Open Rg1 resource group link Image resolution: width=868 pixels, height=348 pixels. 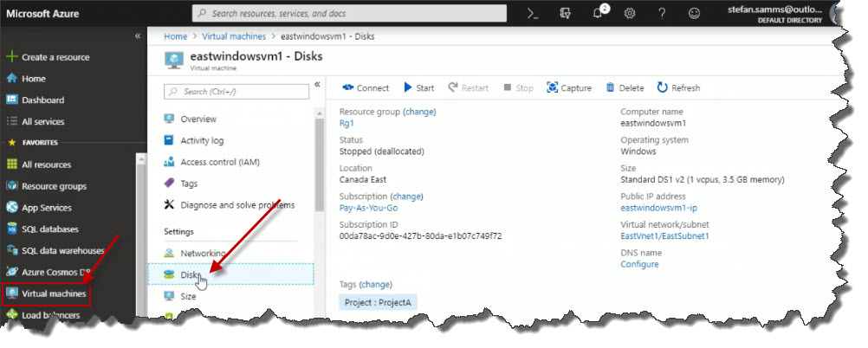(x=347, y=124)
